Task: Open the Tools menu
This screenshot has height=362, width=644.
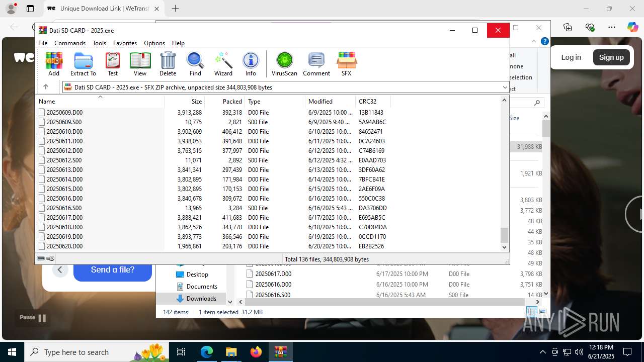Action: (99, 43)
